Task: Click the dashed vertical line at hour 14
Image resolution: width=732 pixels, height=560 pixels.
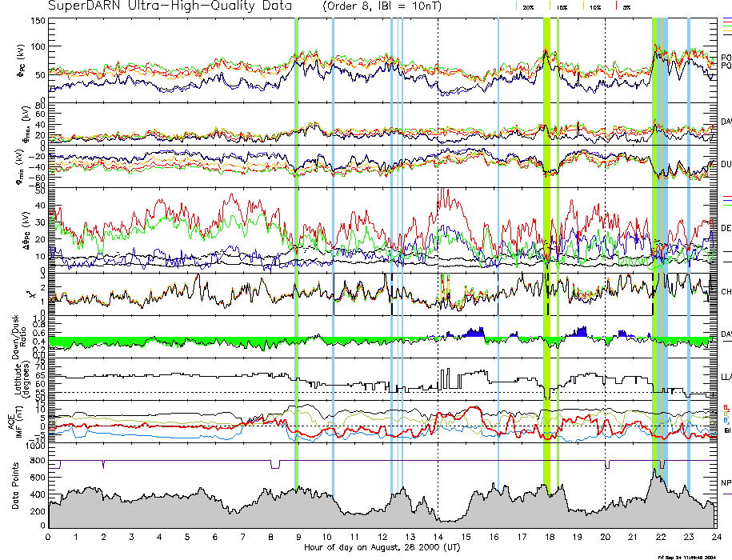Action: click(x=438, y=240)
